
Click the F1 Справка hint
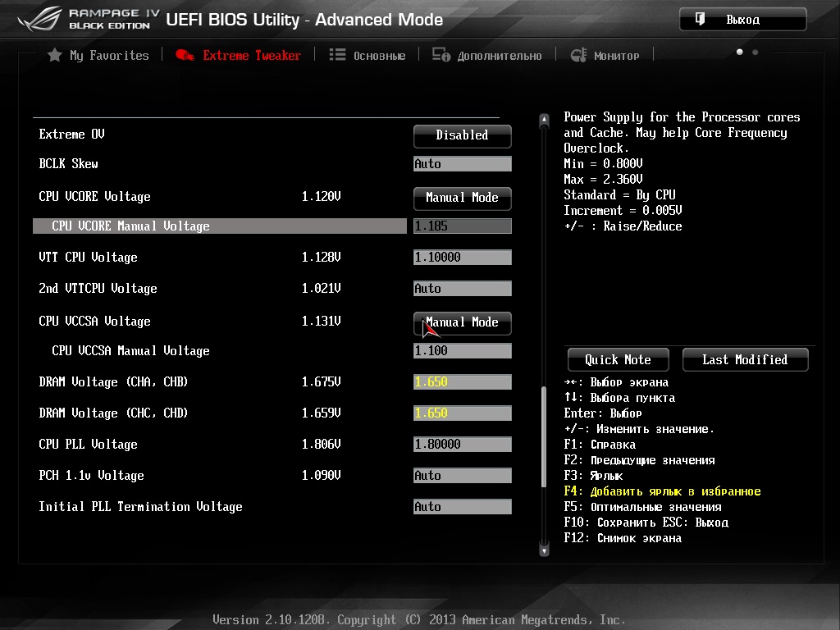pos(600,445)
